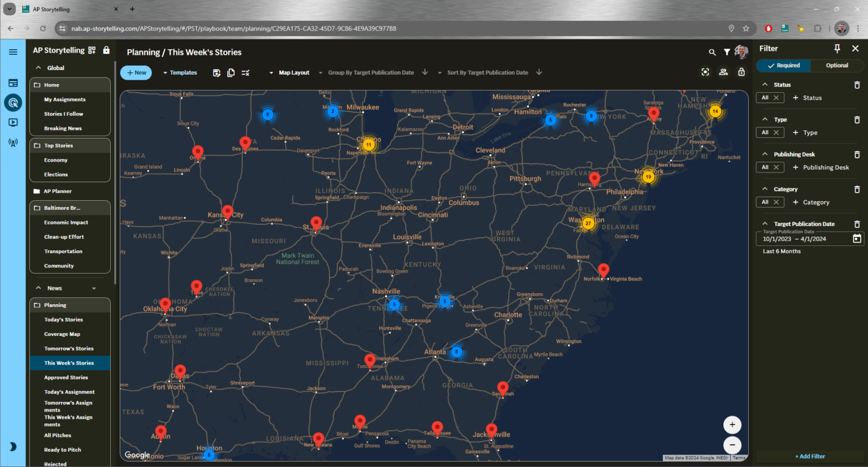Switch the filter to Optional
Viewport: 868px width, 467px height.
[837, 65]
